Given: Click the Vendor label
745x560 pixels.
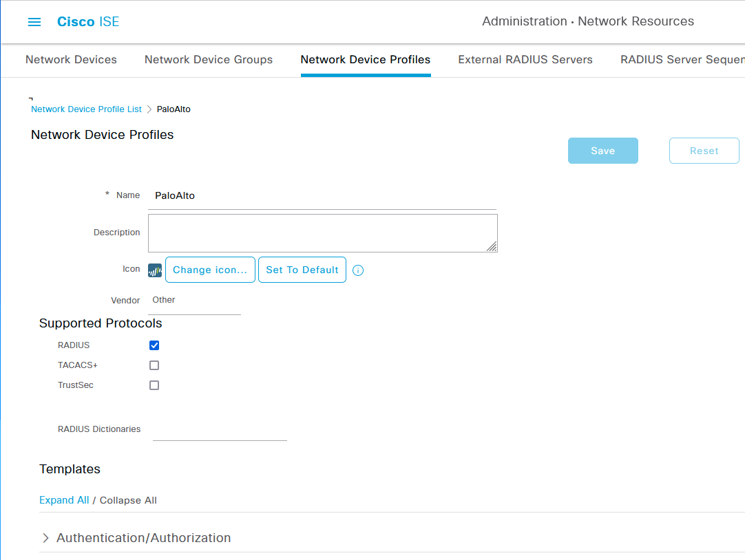Looking at the screenshot, I should pyautogui.click(x=125, y=301).
